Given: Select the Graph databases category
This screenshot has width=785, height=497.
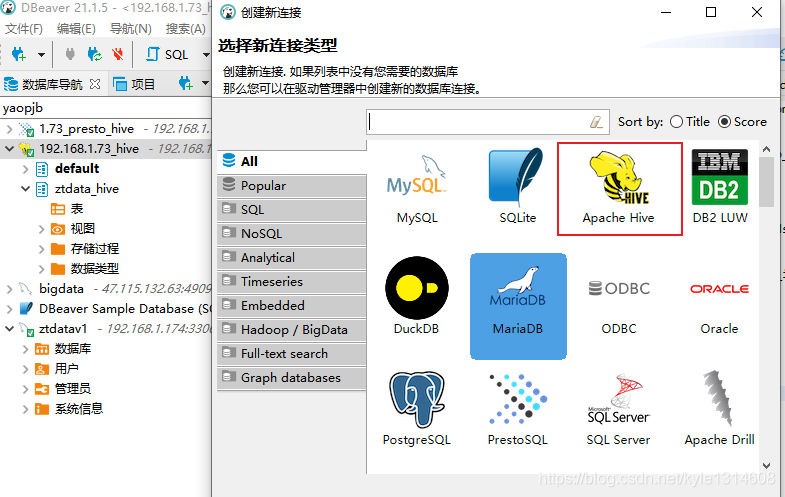Looking at the screenshot, I should (292, 378).
